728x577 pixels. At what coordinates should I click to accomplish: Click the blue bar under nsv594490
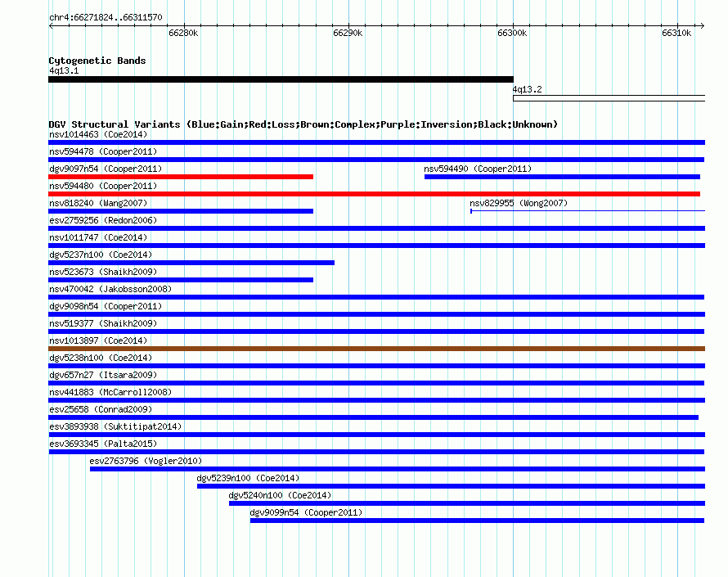click(x=562, y=177)
